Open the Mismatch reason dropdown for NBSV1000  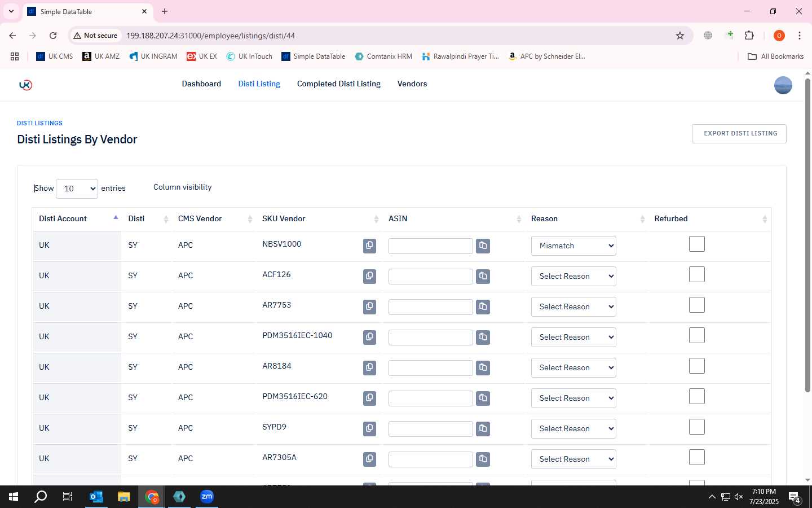(573, 246)
